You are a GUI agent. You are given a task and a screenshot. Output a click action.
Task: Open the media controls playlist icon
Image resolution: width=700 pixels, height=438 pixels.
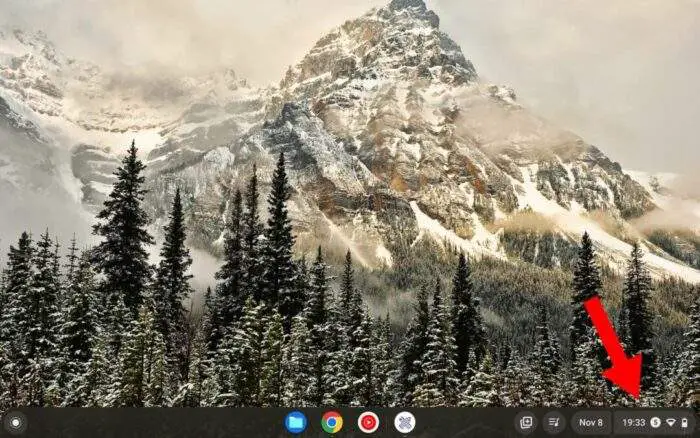point(554,422)
